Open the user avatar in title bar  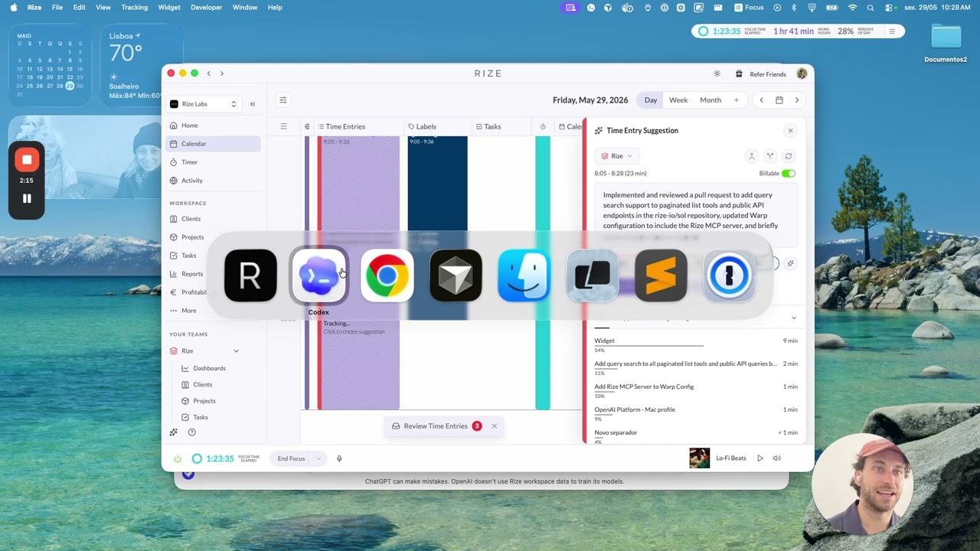click(x=802, y=73)
